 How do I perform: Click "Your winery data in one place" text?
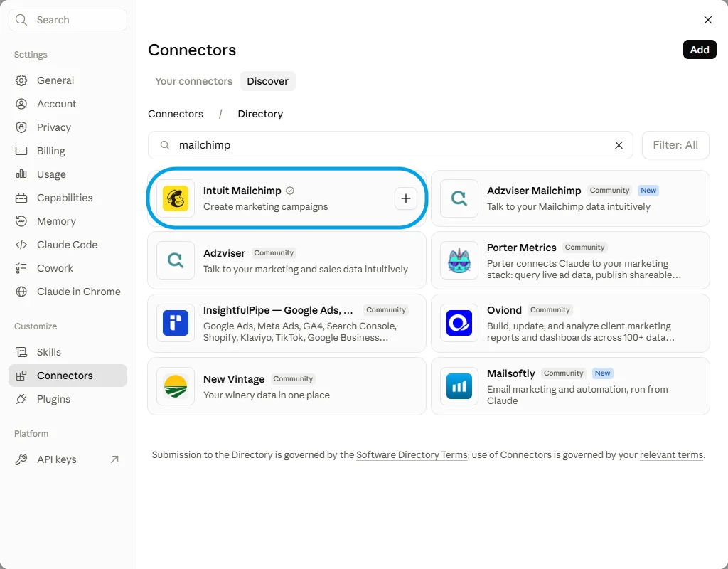pyautogui.click(x=267, y=395)
